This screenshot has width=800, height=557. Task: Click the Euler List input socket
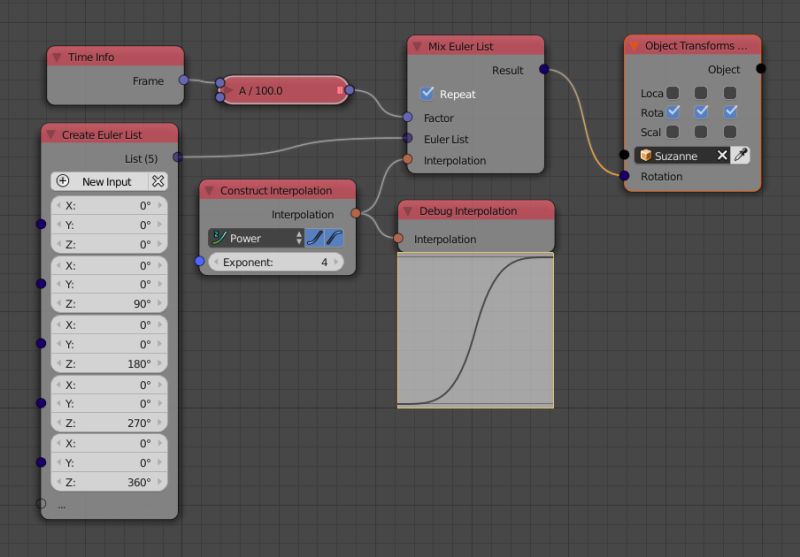(x=407, y=138)
